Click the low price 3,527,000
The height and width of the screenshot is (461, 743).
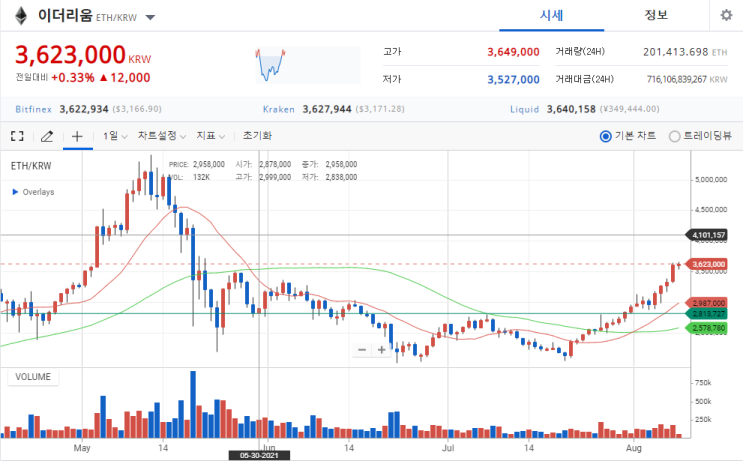pyautogui.click(x=513, y=80)
